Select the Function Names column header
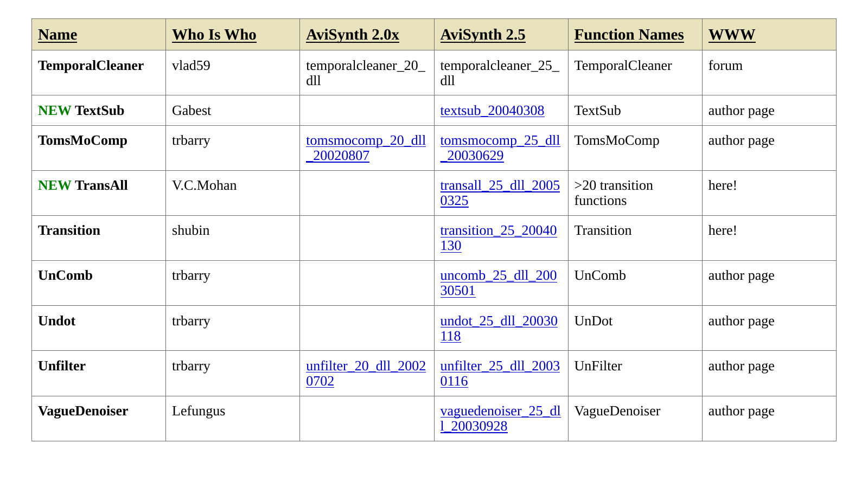Viewport: 868px width, 488px height. (629, 35)
